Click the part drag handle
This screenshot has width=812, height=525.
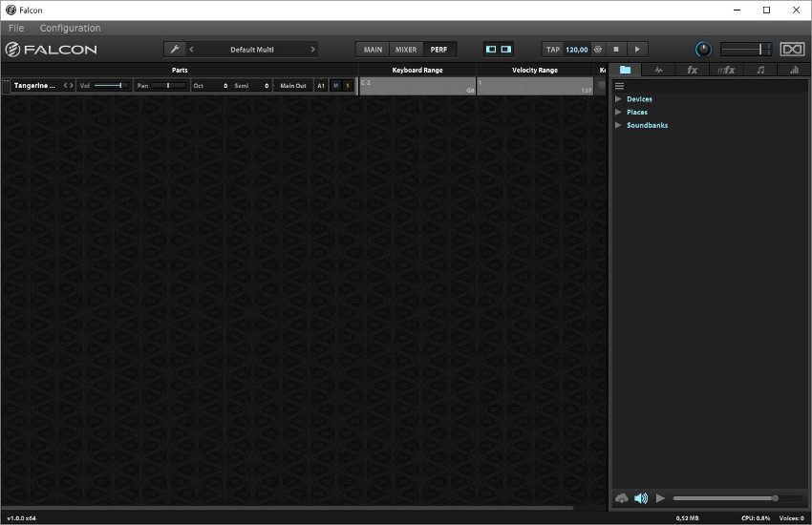pos(6,85)
